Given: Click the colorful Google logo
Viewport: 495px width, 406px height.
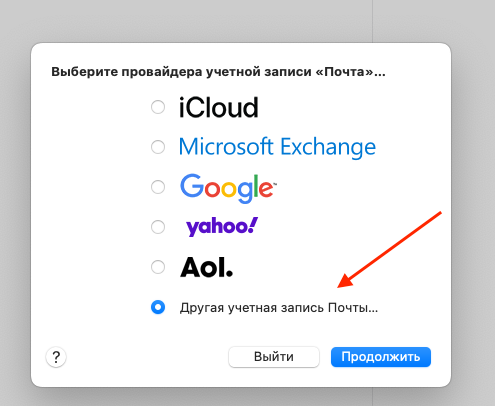Looking at the screenshot, I should point(228,188).
